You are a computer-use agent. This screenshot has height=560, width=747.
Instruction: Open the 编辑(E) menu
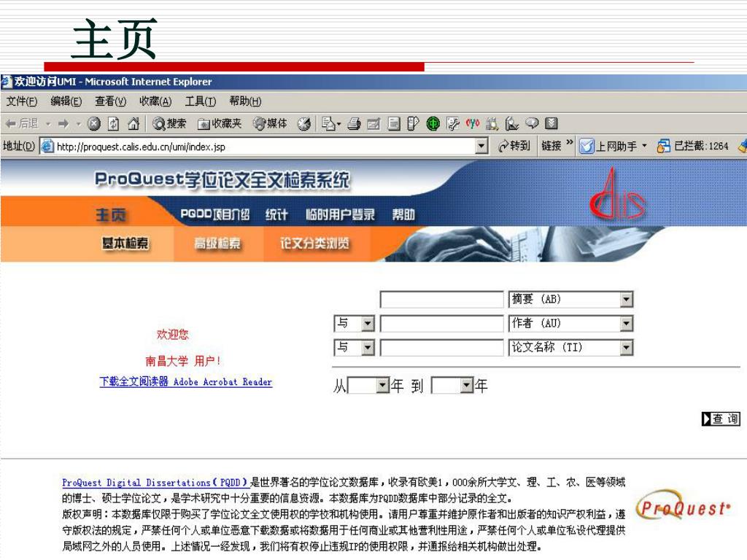[66, 101]
